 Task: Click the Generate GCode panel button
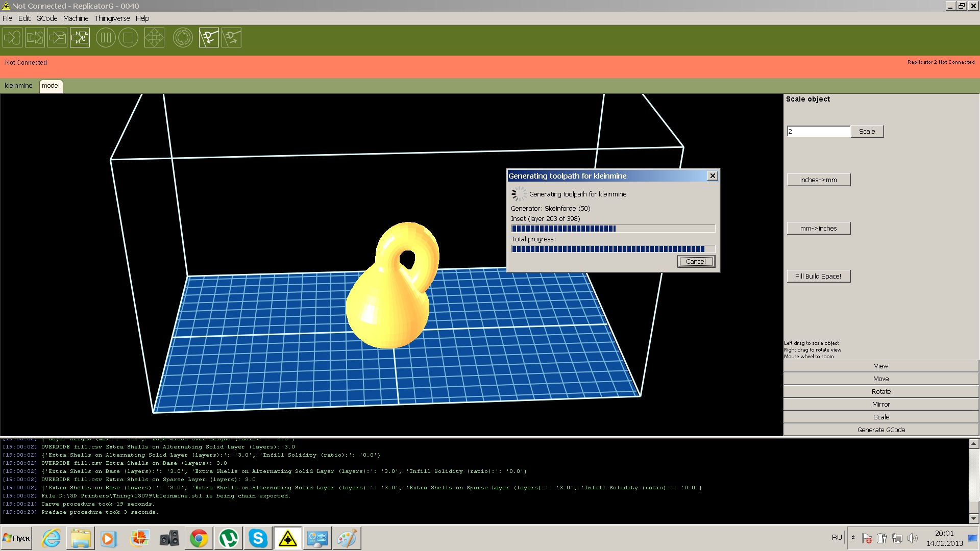tap(881, 430)
